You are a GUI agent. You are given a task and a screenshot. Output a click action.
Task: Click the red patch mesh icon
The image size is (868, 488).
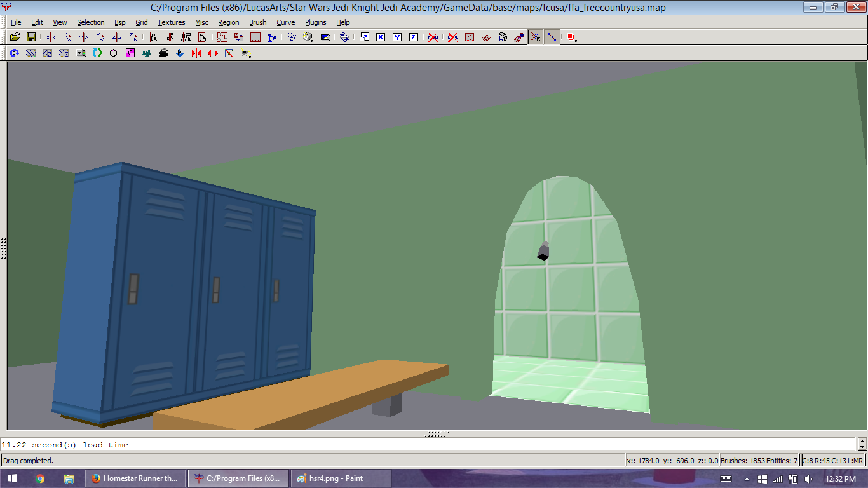(486, 37)
